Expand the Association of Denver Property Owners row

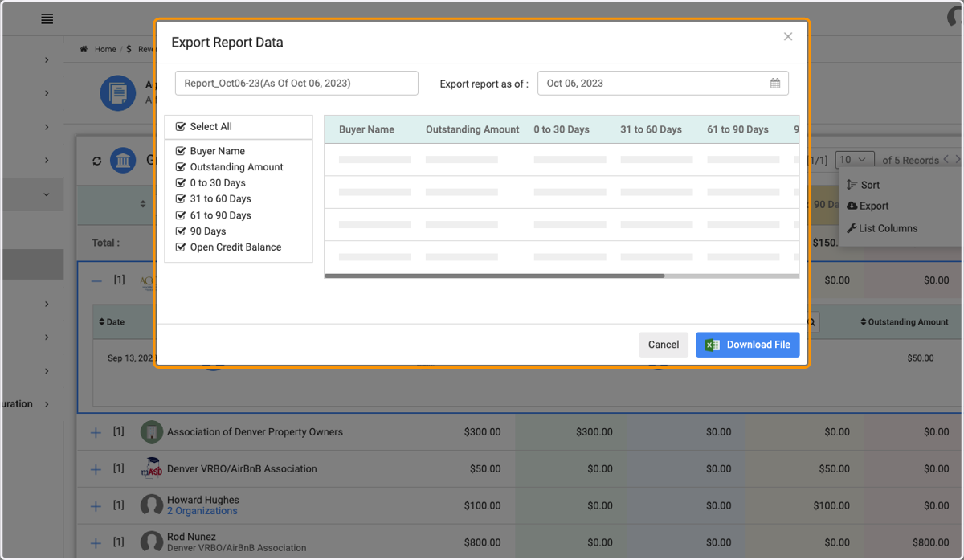tap(96, 433)
